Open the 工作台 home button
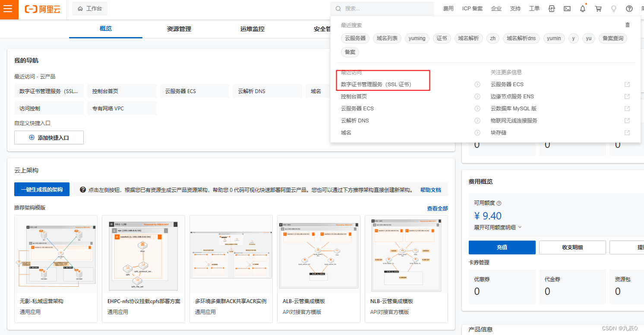 [x=90, y=9]
